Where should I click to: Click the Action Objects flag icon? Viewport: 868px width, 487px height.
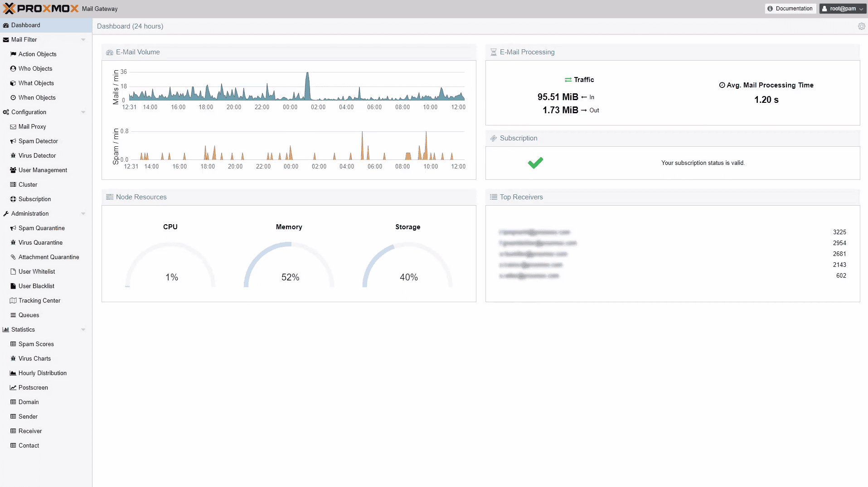tap(13, 54)
